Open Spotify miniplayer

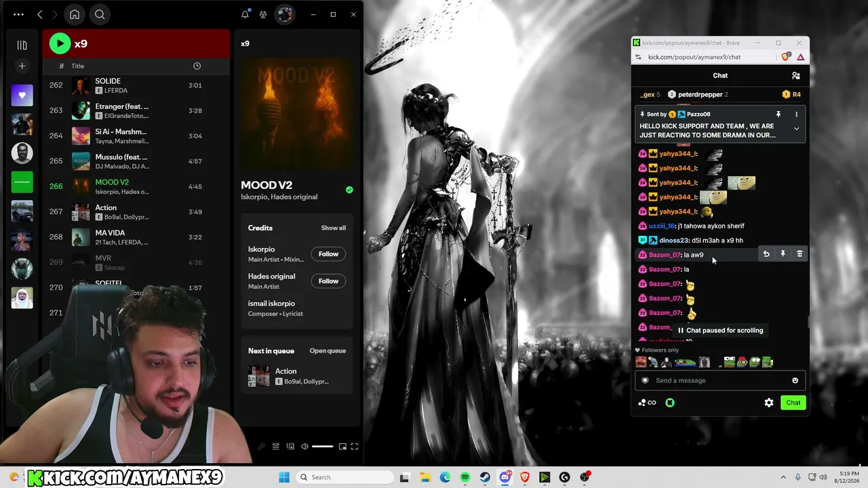[x=342, y=447]
